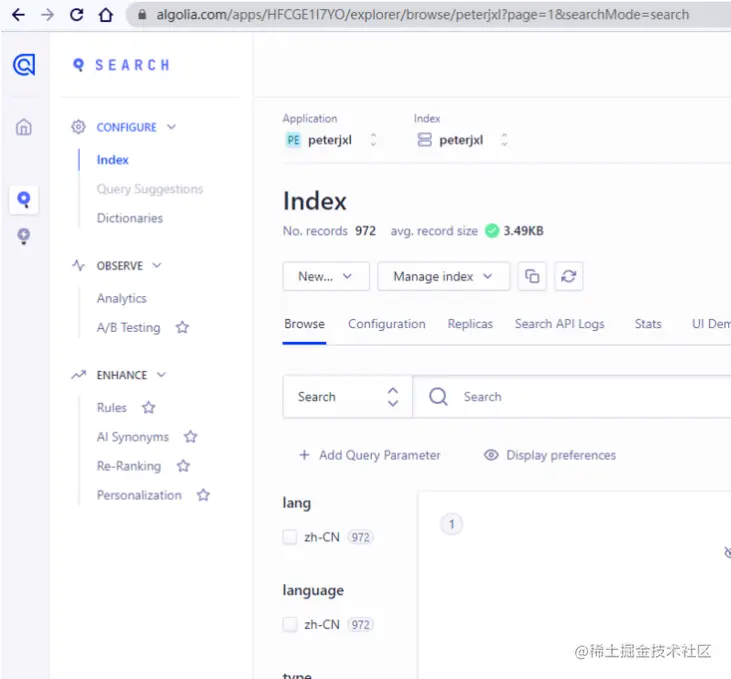Viewport: 731px width, 679px height.
Task: Click the Configure gear icon
Action: pos(78,127)
